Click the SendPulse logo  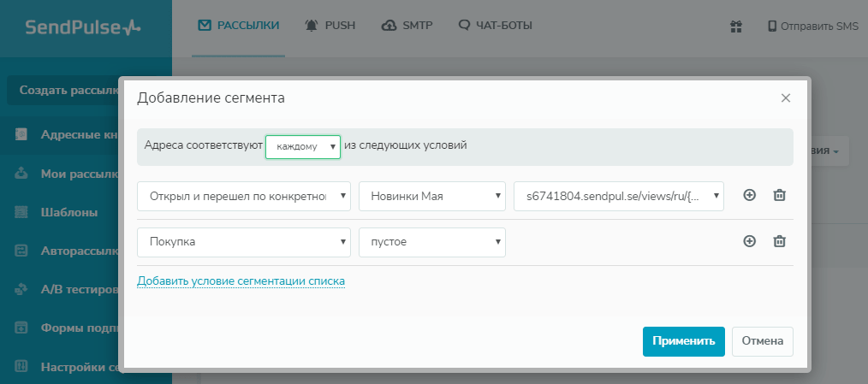coord(83,27)
